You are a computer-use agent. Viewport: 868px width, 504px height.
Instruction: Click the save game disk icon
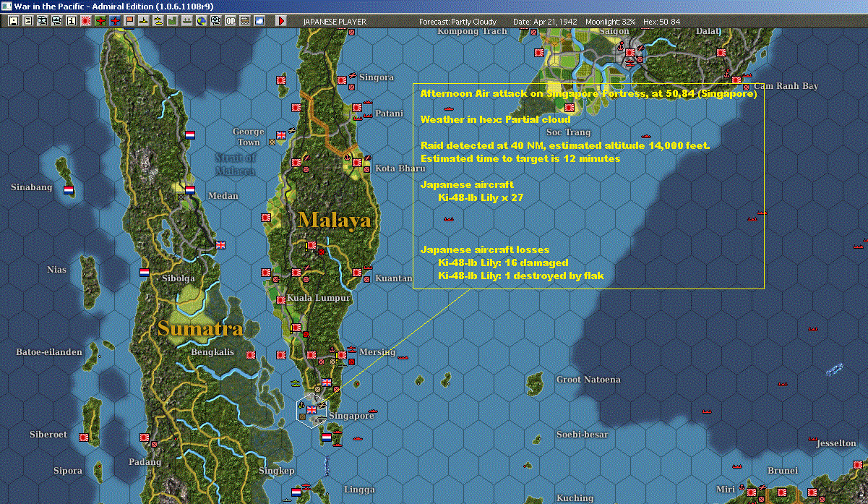click(14, 21)
